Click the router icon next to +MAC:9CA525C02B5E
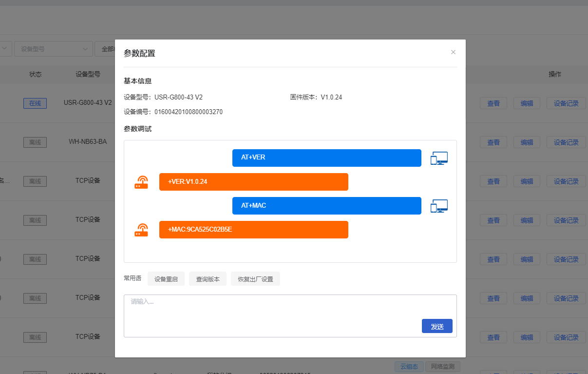Screen dimensions: 588x374 pos(141,230)
